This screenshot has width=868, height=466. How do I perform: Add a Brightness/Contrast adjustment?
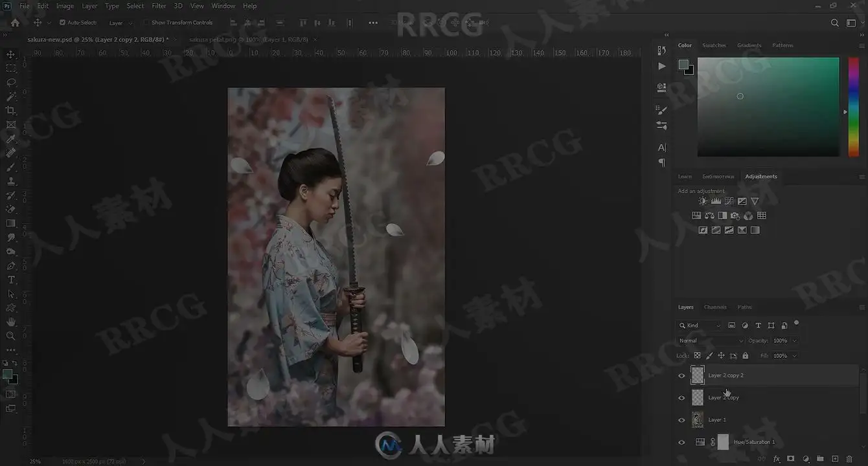pyautogui.click(x=703, y=201)
